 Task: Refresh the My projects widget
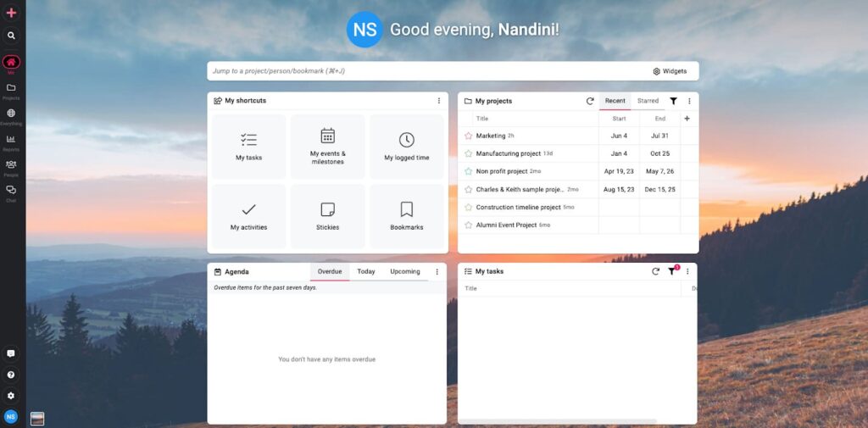[x=590, y=101]
